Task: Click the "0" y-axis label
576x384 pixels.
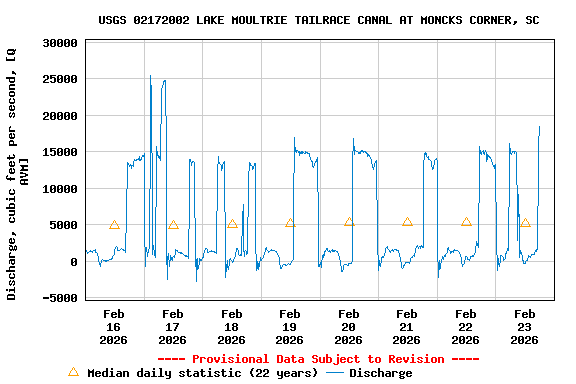Action: coord(74,262)
